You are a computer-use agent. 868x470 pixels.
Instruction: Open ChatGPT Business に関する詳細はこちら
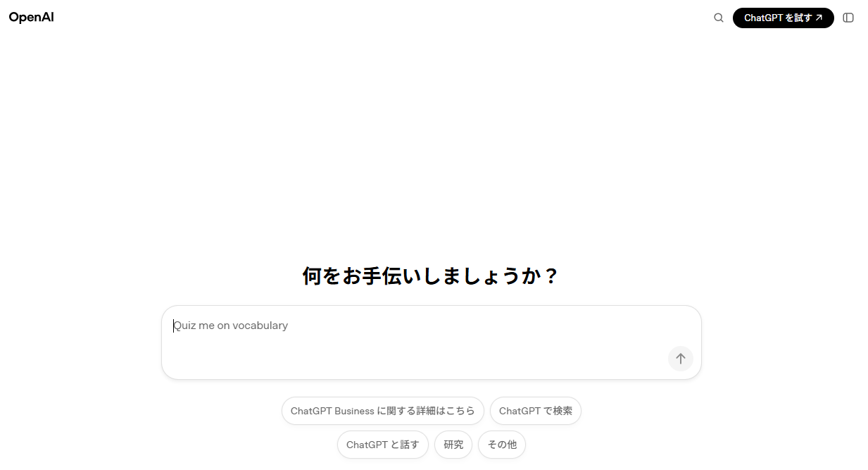click(x=383, y=411)
